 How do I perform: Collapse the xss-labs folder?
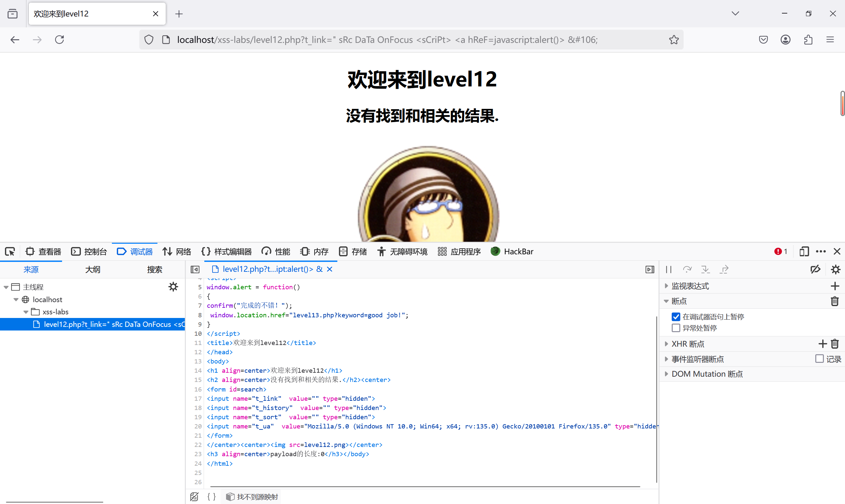[26, 312]
